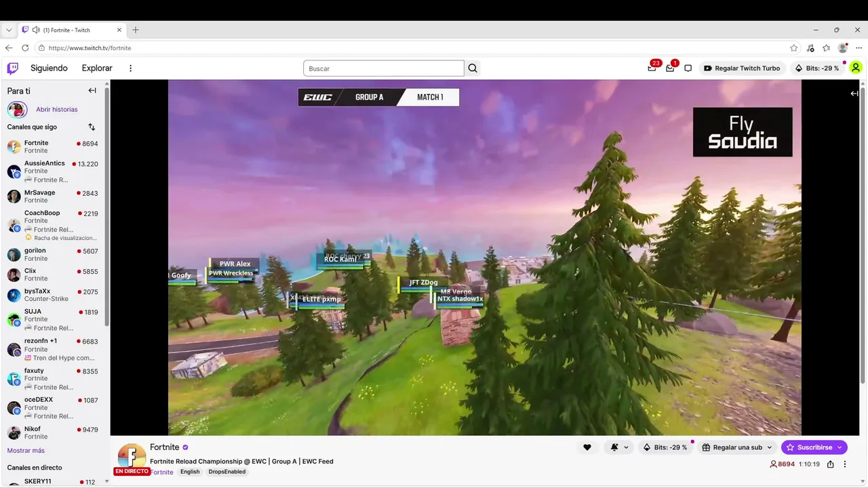The height and width of the screenshot is (488, 868).
Task: Collapse the Para ti sidebar
Action: point(92,91)
